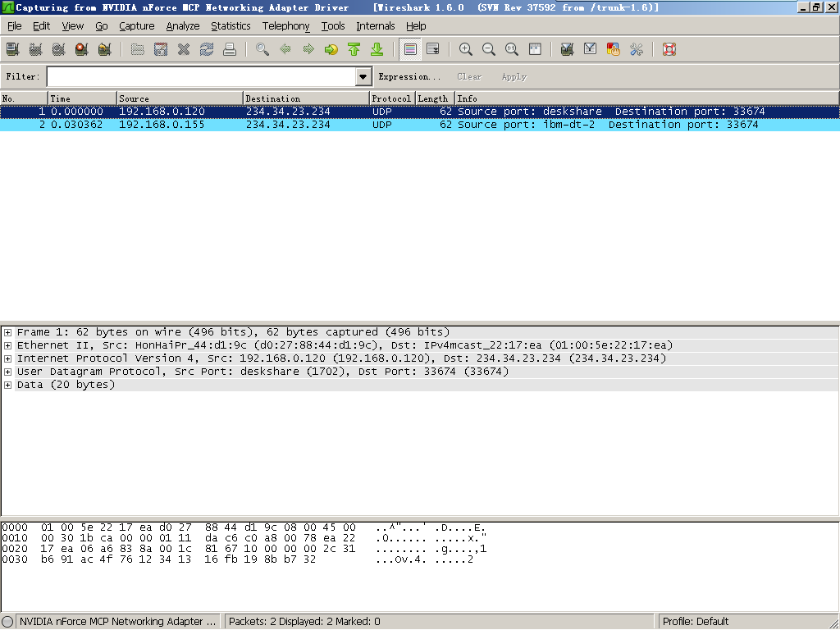Image resolution: width=840 pixels, height=630 pixels.
Task: Sort packets by the No. column
Action: point(24,98)
